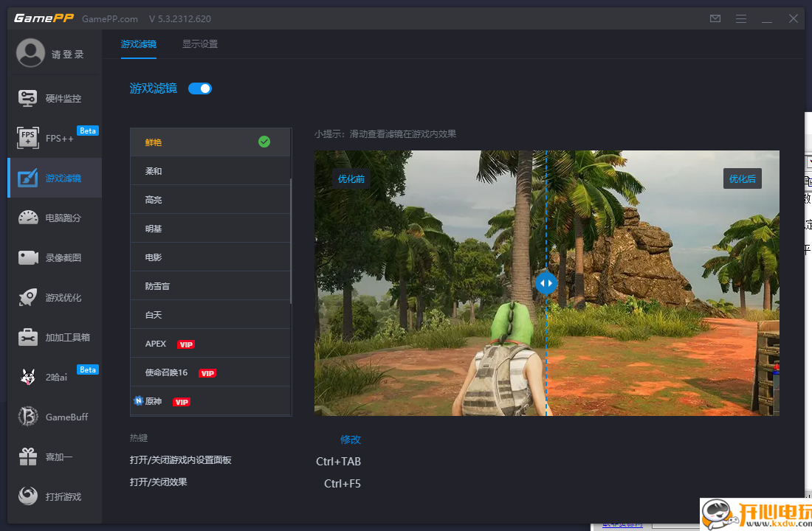
Task: Click the 请登录 login text
Action: pos(68,54)
